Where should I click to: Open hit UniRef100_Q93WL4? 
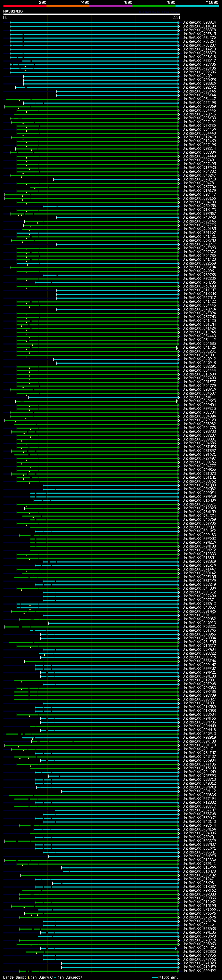point(199,23)
